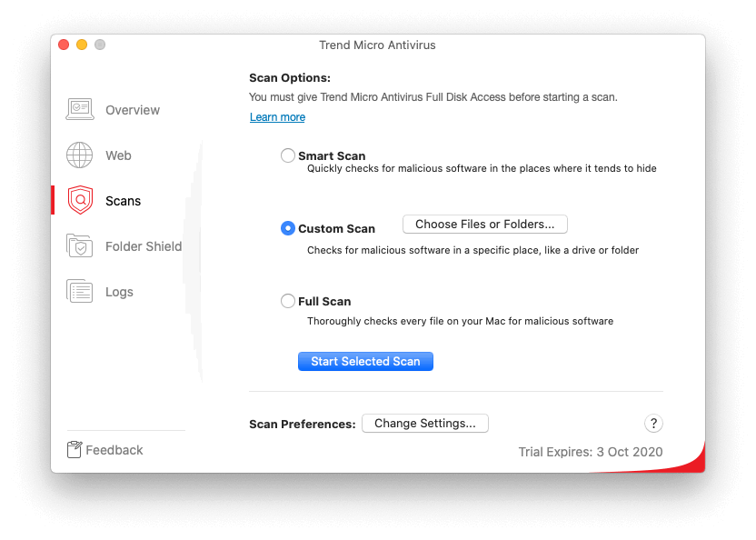Select the Custom Scan radio button
The image size is (756, 540).
pyautogui.click(x=288, y=228)
